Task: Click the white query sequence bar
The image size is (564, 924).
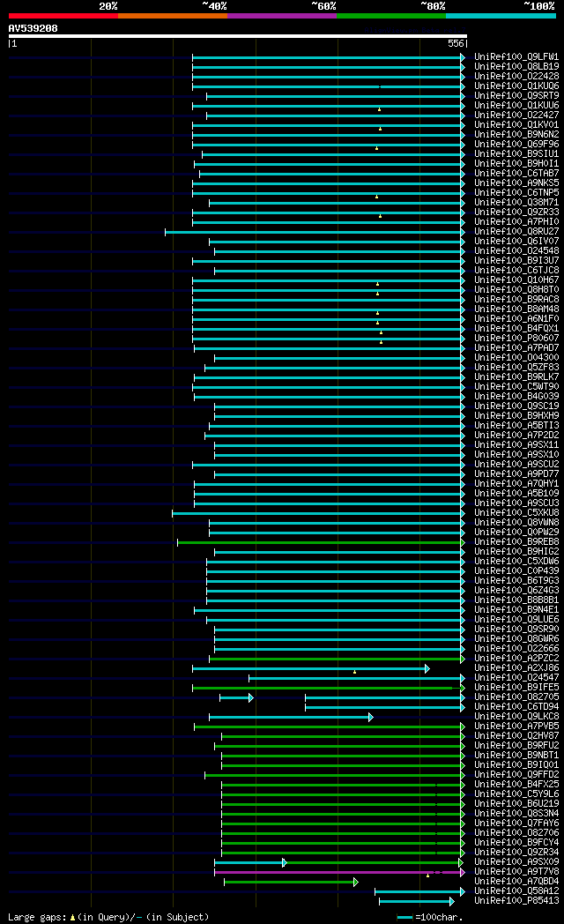Action: click(x=238, y=36)
